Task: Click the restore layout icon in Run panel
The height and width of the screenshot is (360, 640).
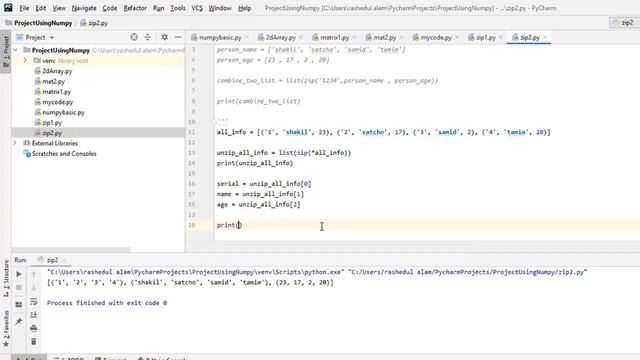Action: click(19, 304)
